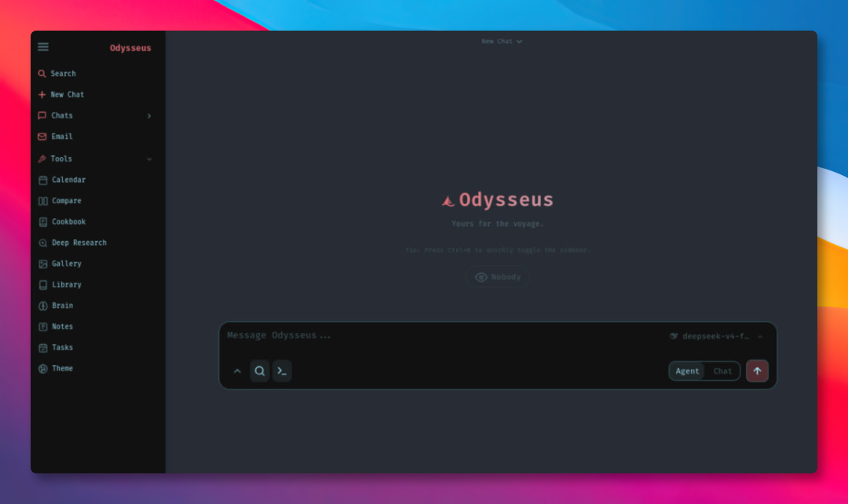This screenshot has width=848, height=504.
Task: Open the Tasks label in sidebar
Action: [x=62, y=349]
